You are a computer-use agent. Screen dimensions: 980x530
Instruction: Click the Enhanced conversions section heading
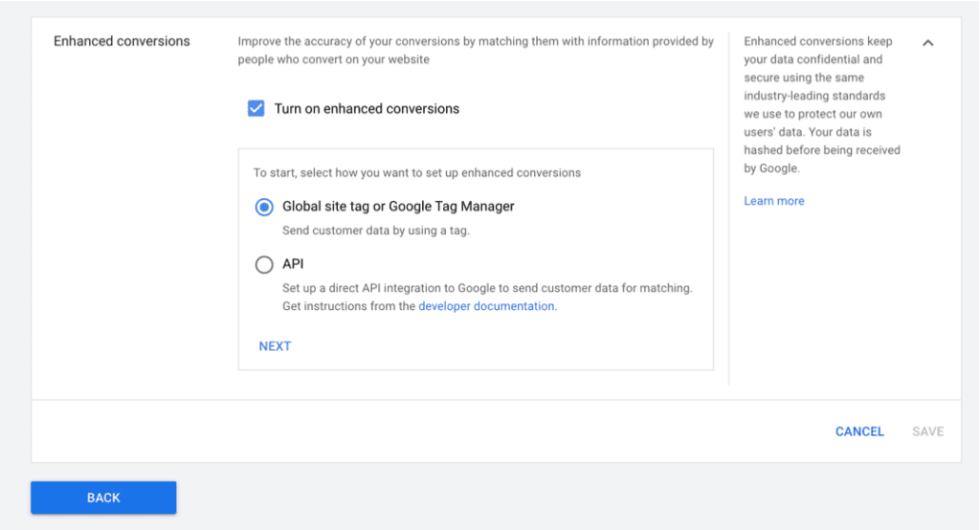pos(122,41)
